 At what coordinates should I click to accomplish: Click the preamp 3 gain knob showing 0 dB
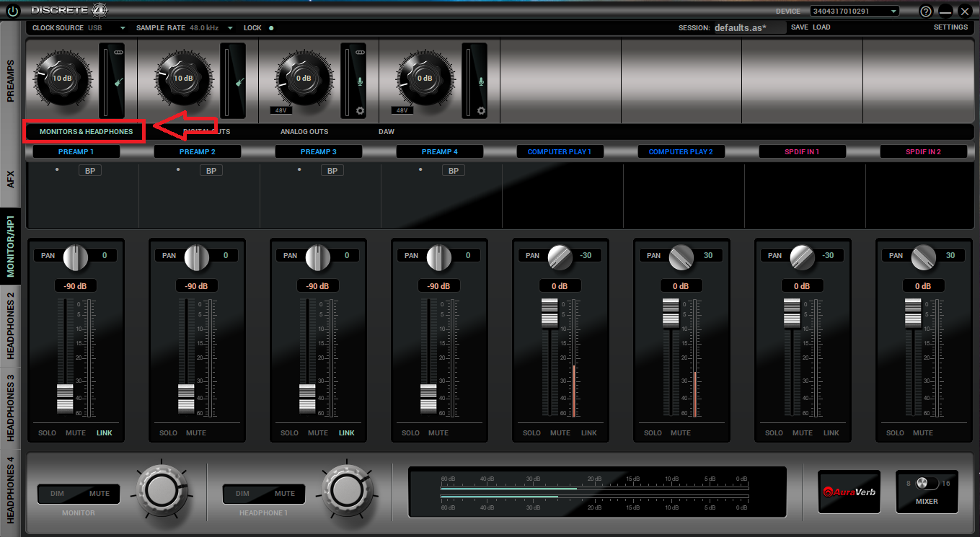[304, 78]
